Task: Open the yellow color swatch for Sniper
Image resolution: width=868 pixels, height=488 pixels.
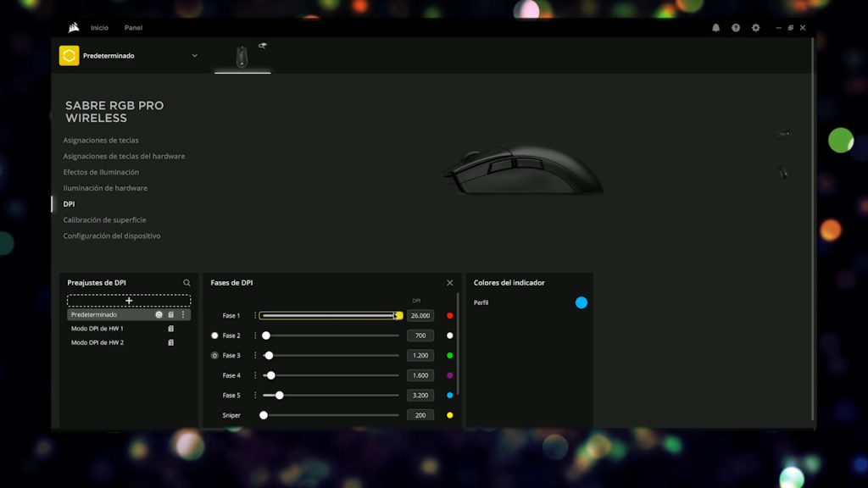Action: (x=449, y=415)
